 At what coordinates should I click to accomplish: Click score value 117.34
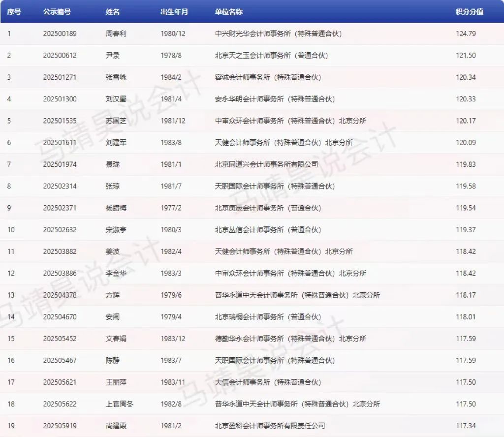click(466, 426)
